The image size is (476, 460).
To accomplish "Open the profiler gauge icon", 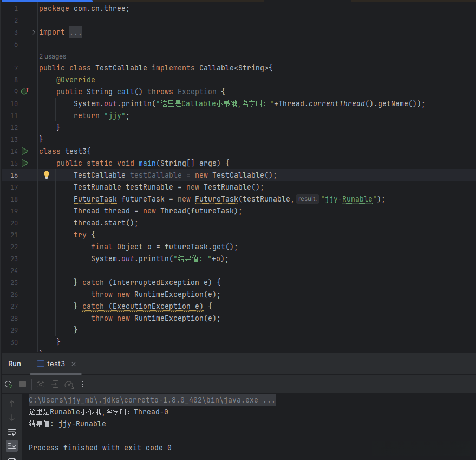I will click(x=69, y=384).
